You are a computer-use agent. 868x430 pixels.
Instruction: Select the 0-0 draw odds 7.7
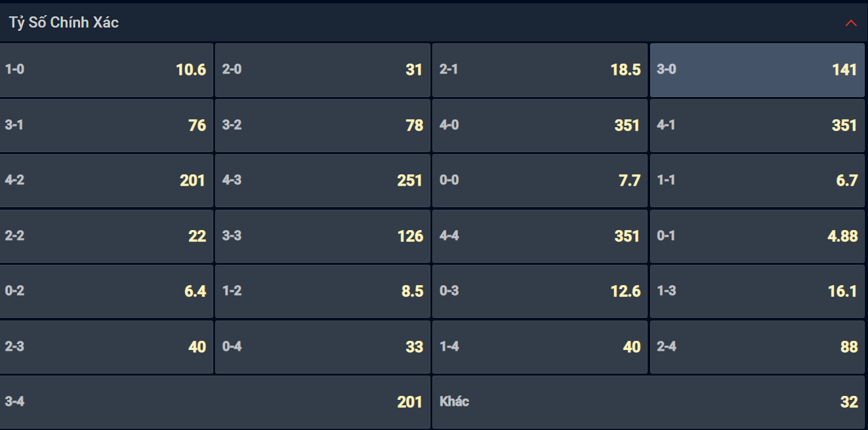tap(540, 181)
